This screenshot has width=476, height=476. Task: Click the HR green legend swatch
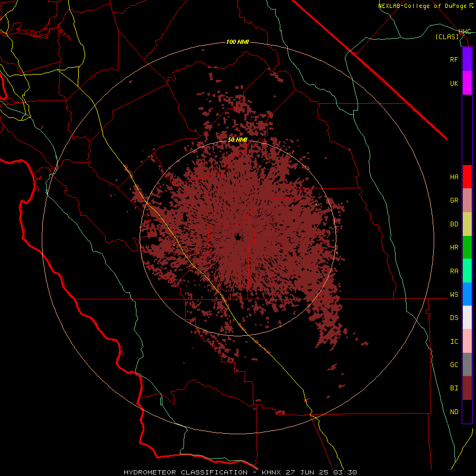(x=467, y=248)
